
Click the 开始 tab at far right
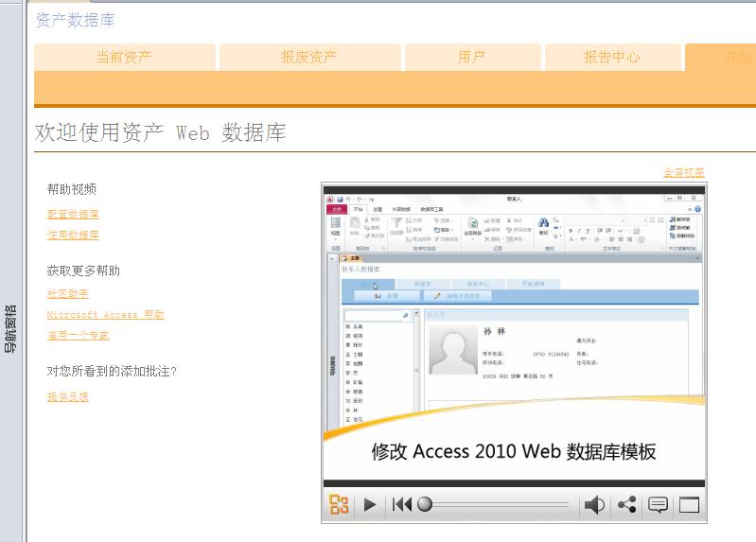[x=721, y=58]
